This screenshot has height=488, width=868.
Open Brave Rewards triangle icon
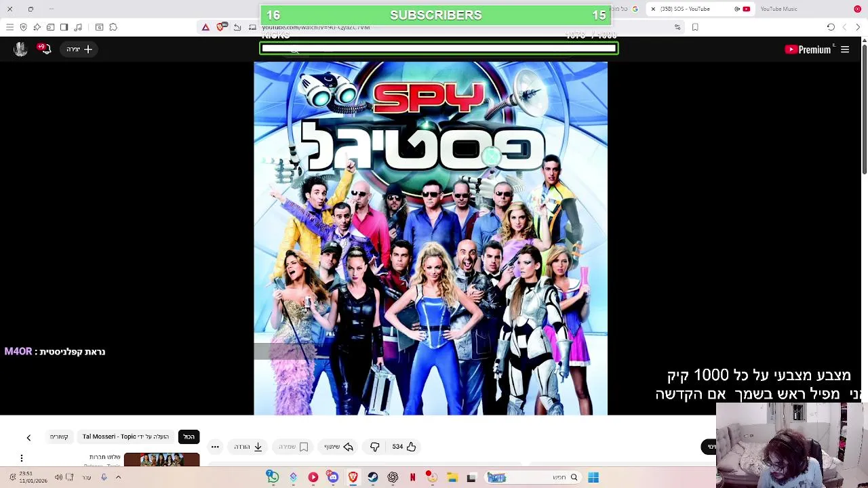[205, 27]
